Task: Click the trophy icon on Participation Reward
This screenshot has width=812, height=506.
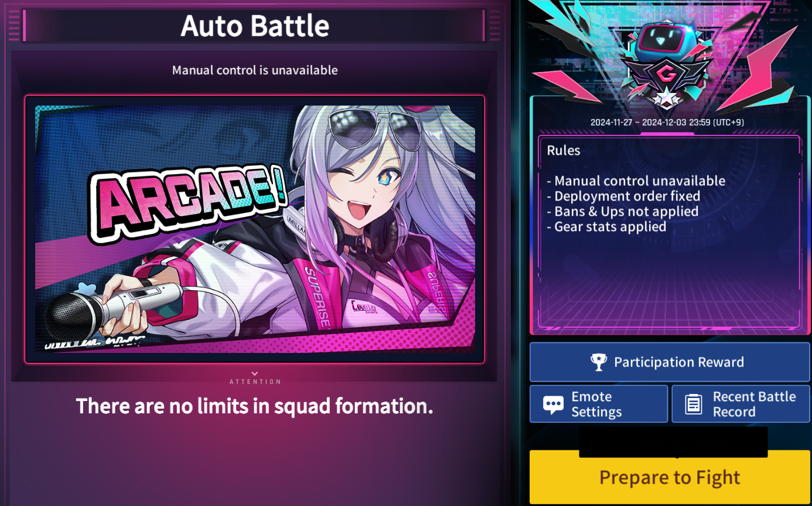Action: coord(599,362)
